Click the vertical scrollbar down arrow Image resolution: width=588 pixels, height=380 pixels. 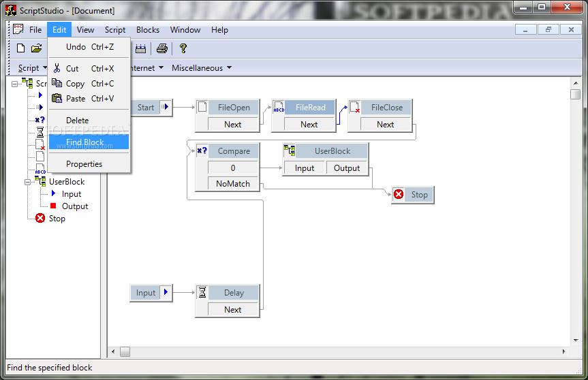pos(576,341)
